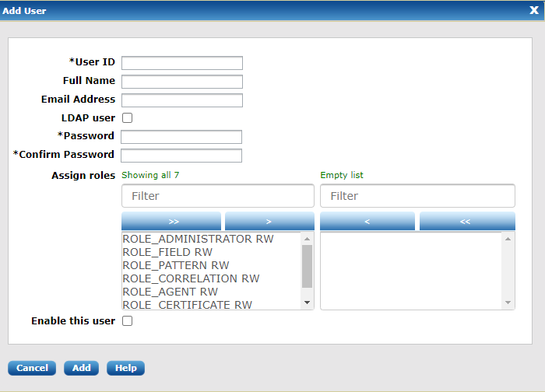Screen dimensions: 545x392
Task: Focus the User ID text field
Action: click(x=182, y=63)
